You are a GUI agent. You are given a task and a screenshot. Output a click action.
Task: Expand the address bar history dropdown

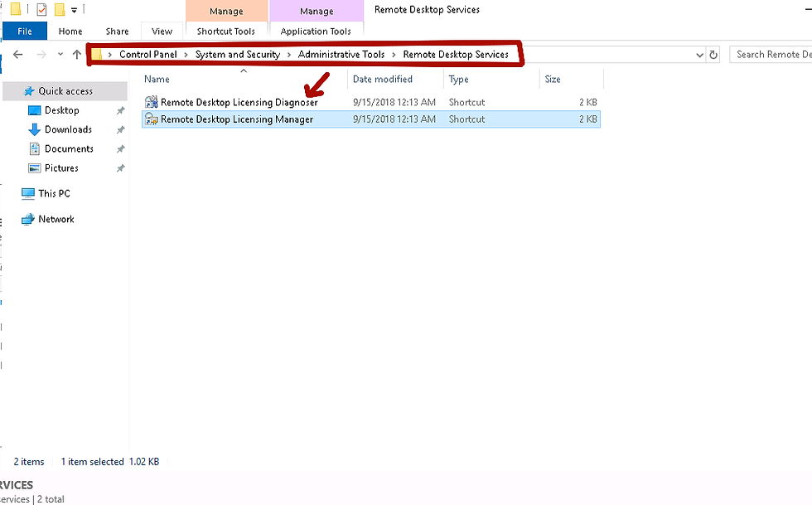pos(699,55)
